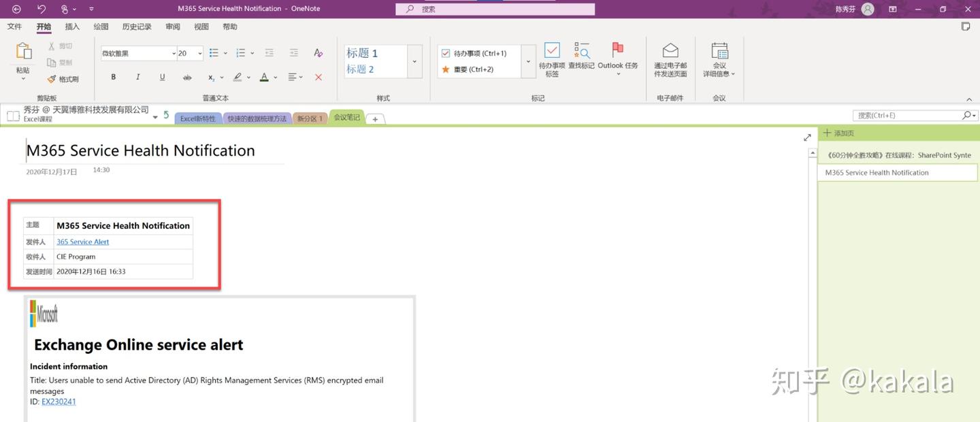Click the Undo icon in title bar
980x422 pixels.
42,9
